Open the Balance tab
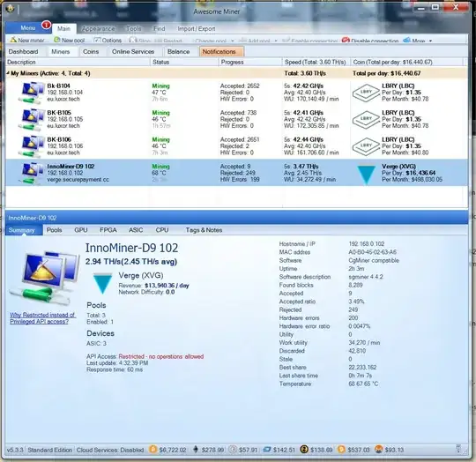The image size is (476, 462). pos(178,52)
